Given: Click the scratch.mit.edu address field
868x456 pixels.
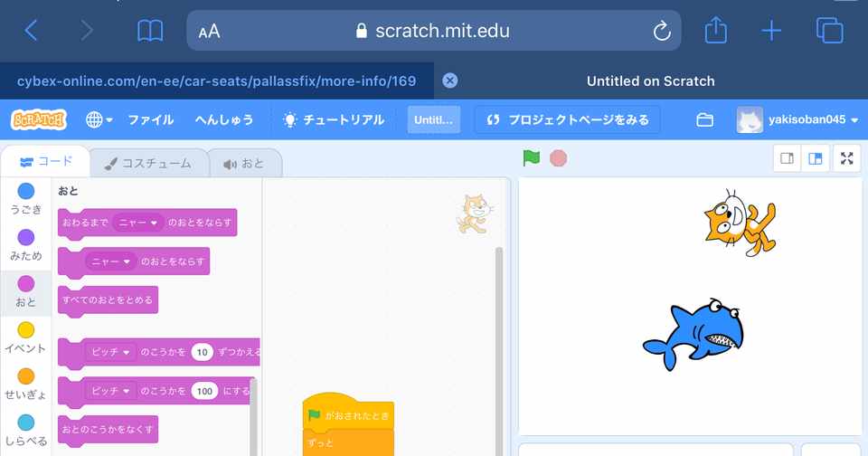Looking at the screenshot, I should [433, 31].
